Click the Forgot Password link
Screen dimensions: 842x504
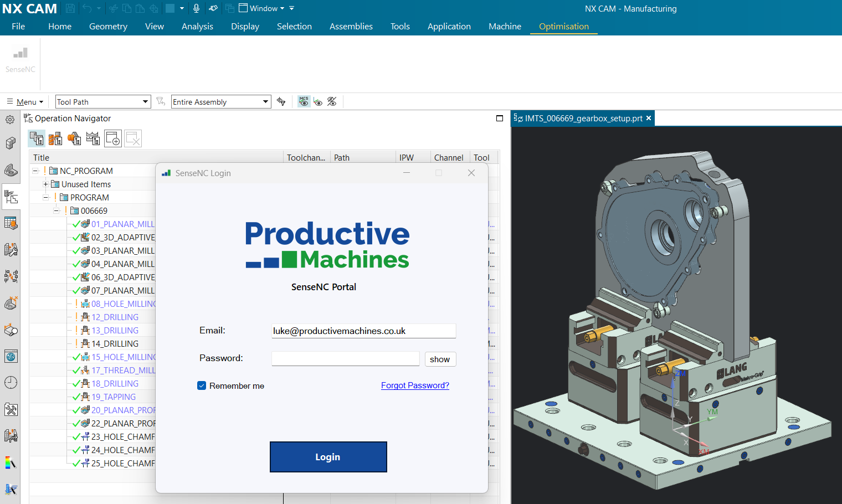[x=415, y=385]
